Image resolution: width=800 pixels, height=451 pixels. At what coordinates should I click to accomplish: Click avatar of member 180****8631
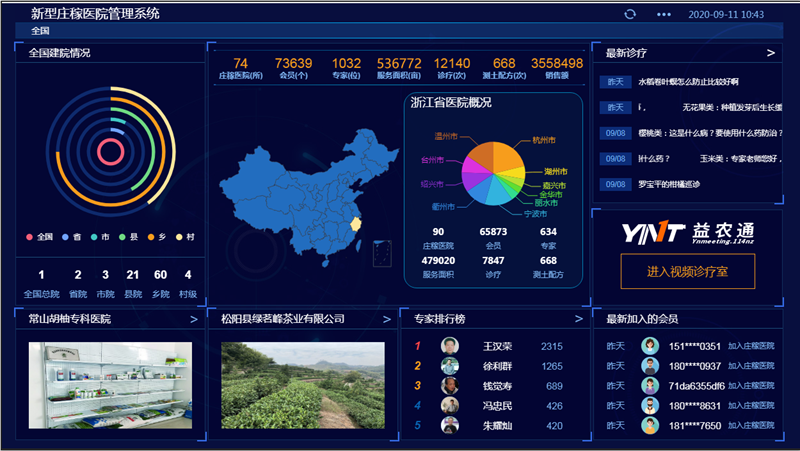pos(650,406)
